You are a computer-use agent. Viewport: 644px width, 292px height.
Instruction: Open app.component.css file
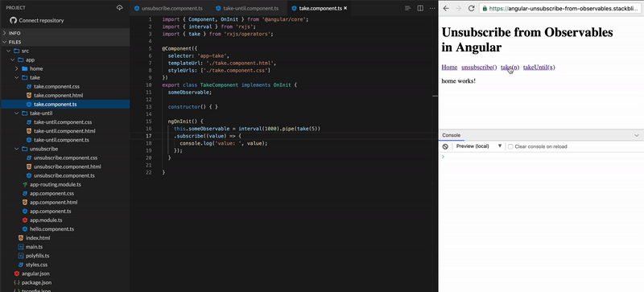point(52,193)
